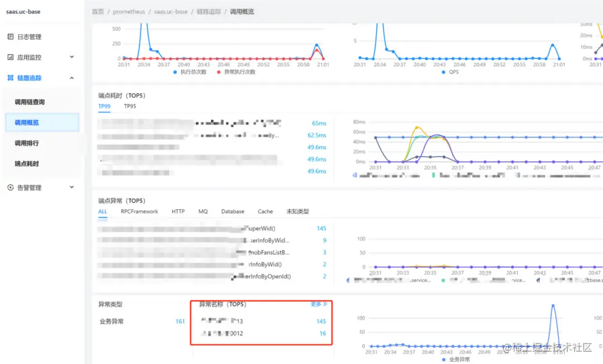Click the 链路追踪 breadcrumb link
The image size is (603, 364).
tap(209, 12)
